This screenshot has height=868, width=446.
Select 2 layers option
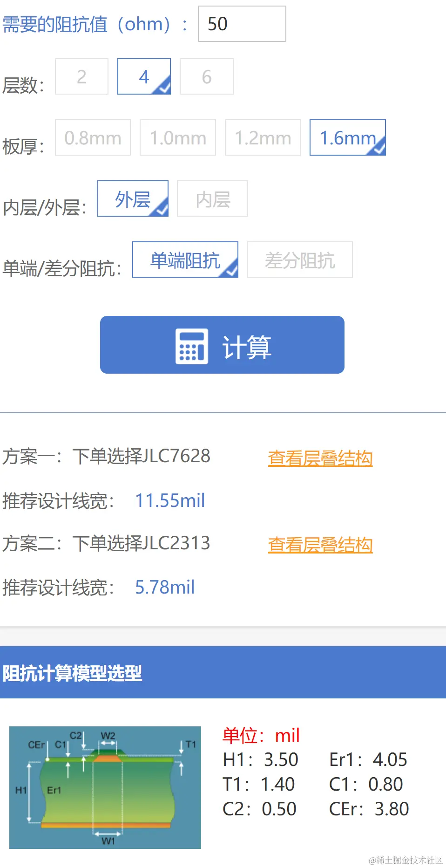(x=81, y=76)
